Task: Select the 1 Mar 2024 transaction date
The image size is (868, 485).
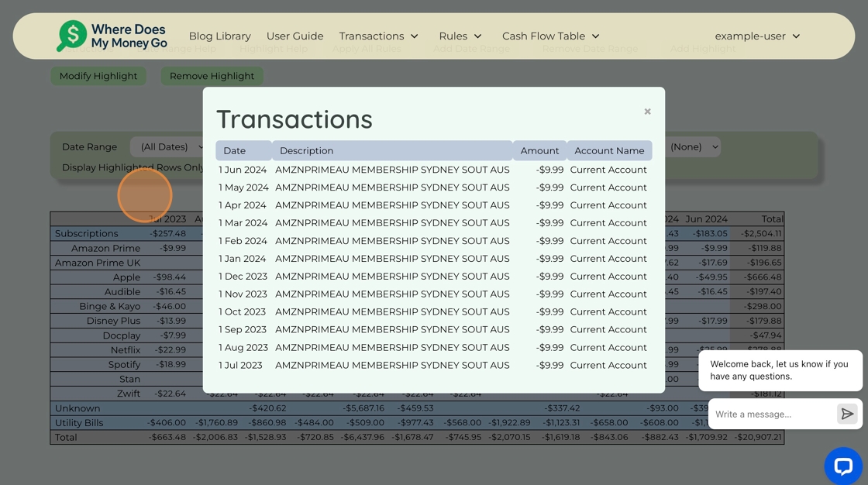Action: pos(243,222)
